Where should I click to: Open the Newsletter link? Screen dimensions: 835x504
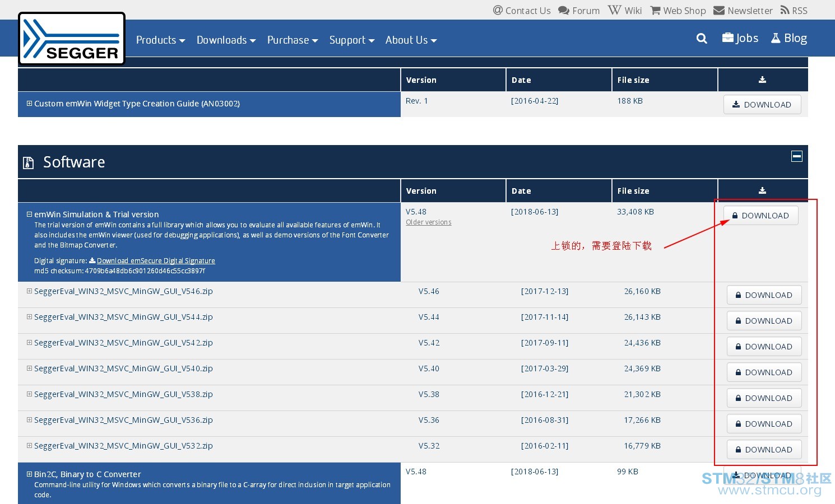743,11
